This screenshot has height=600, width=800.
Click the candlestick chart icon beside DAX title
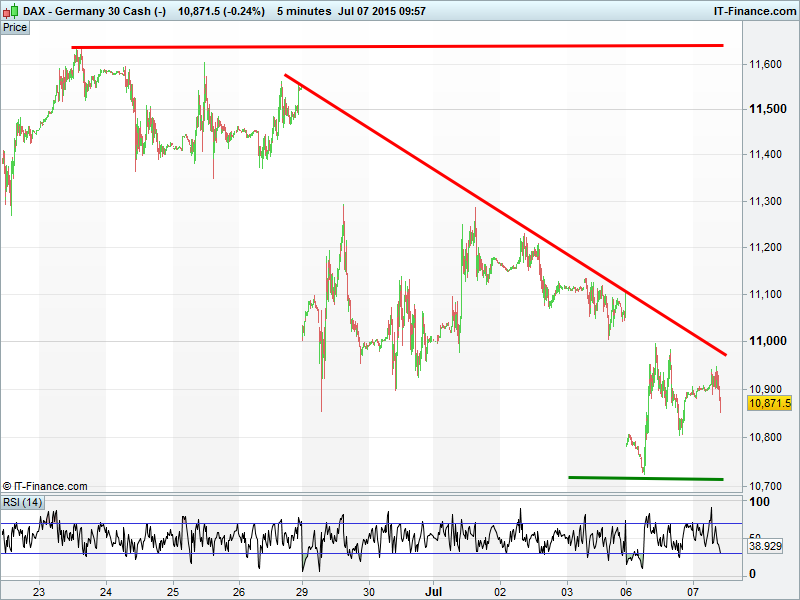10,10
